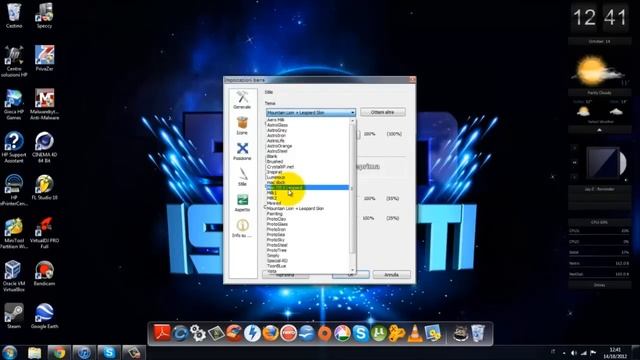The width and height of the screenshot is (640, 360).
Task: Open iTunes from the taskbar
Action: [84, 353]
